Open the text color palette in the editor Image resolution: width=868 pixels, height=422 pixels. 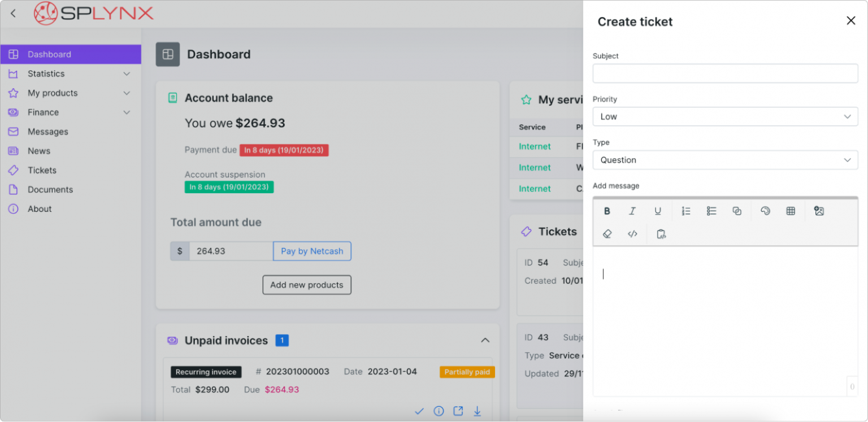765,211
